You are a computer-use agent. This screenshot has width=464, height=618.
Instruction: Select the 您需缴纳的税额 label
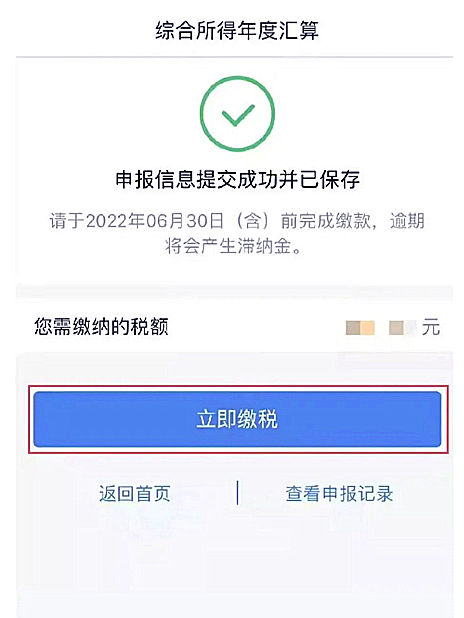(x=101, y=326)
